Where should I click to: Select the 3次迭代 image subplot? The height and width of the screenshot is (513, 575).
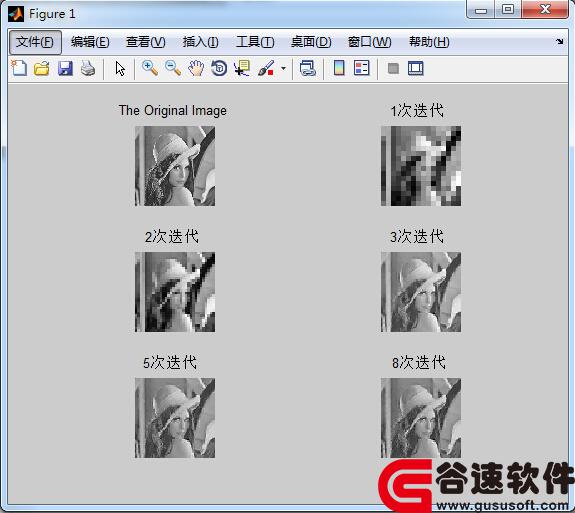pyautogui.click(x=421, y=292)
